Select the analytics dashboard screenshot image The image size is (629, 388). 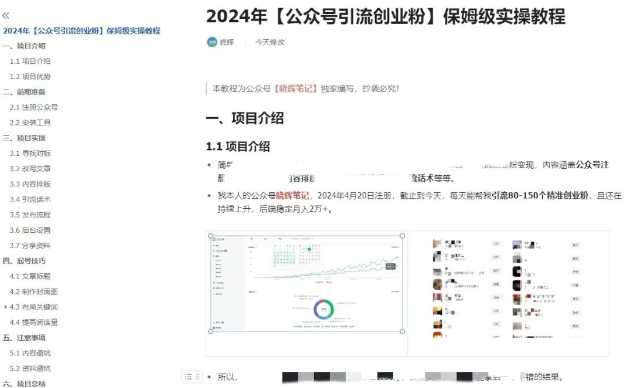(x=306, y=283)
